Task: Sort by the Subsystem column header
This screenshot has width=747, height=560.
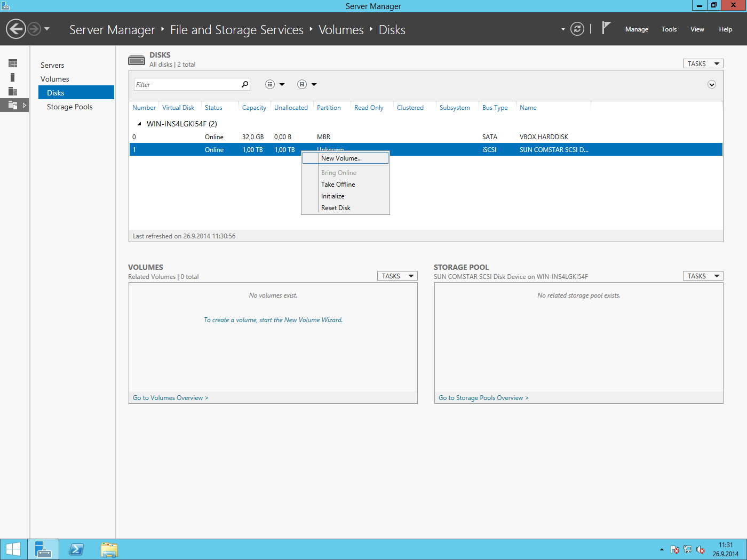Action: tap(455, 108)
